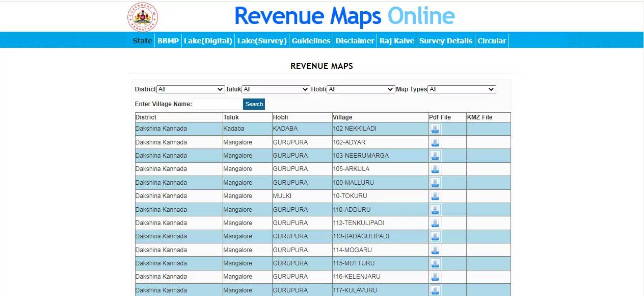Open the Lake(Survey) section
The height and width of the screenshot is (296, 644).
[262, 40]
